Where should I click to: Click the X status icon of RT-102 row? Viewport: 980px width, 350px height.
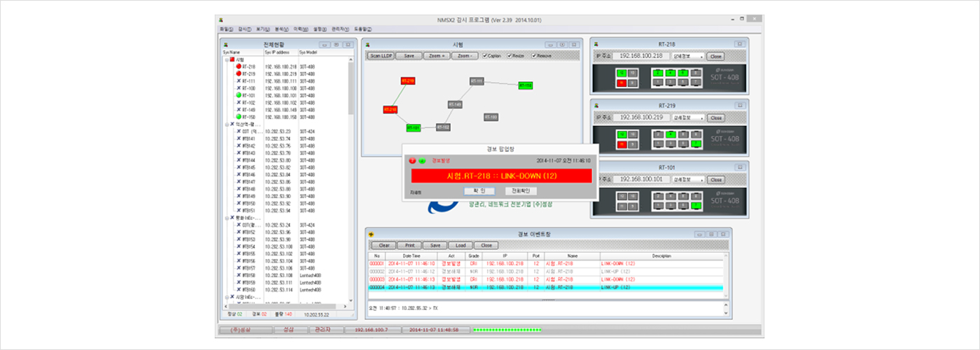239,102
